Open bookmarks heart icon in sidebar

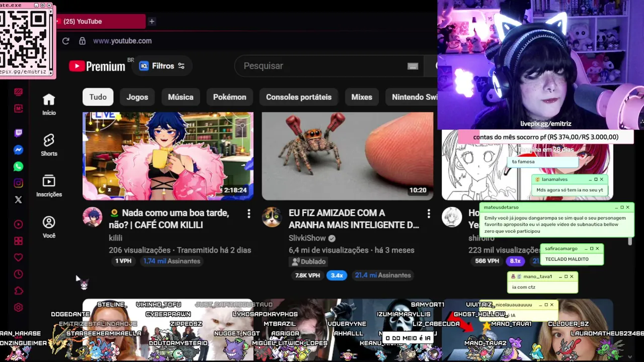(x=18, y=257)
